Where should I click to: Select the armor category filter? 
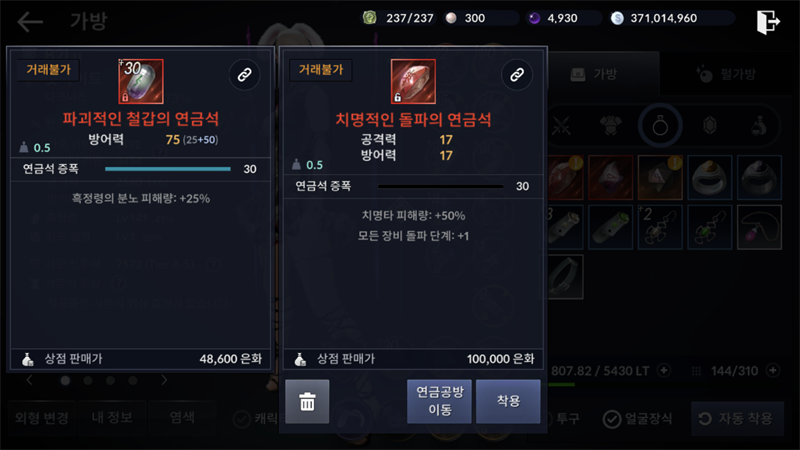coord(610,126)
